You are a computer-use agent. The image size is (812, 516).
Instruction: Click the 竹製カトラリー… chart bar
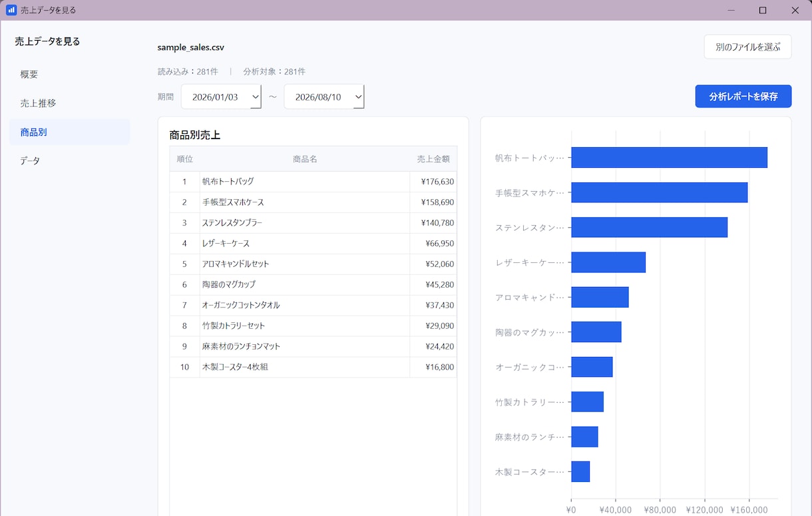point(587,401)
